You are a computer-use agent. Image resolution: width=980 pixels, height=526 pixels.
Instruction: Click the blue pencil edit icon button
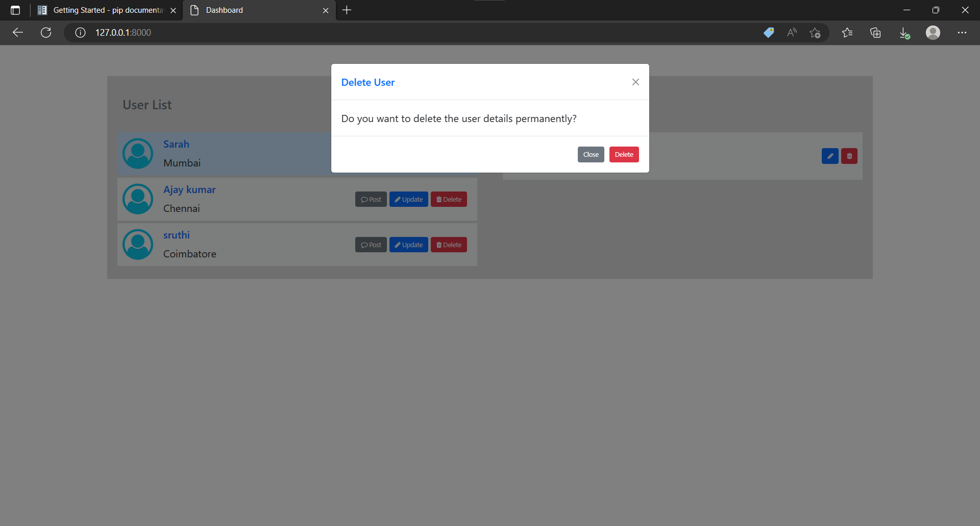coord(830,156)
